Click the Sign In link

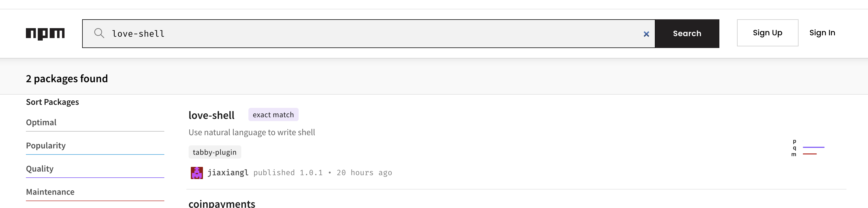point(822,33)
